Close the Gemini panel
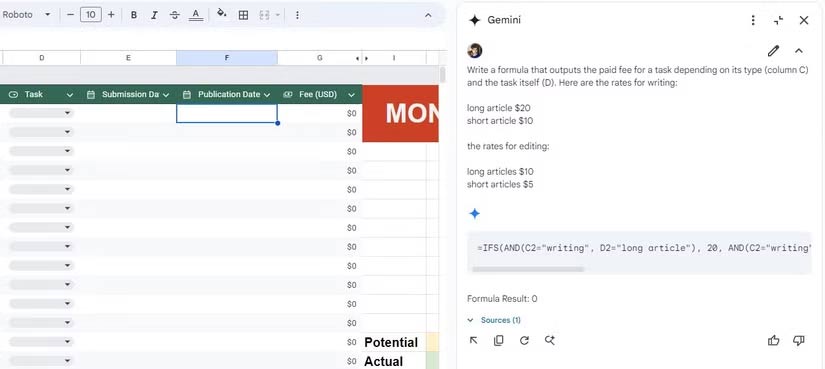Viewport: 825px width, 369px height. click(x=803, y=21)
